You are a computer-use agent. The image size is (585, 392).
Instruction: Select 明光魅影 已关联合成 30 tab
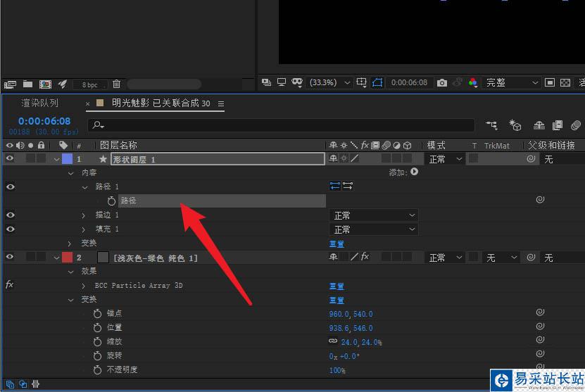[x=161, y=103]
